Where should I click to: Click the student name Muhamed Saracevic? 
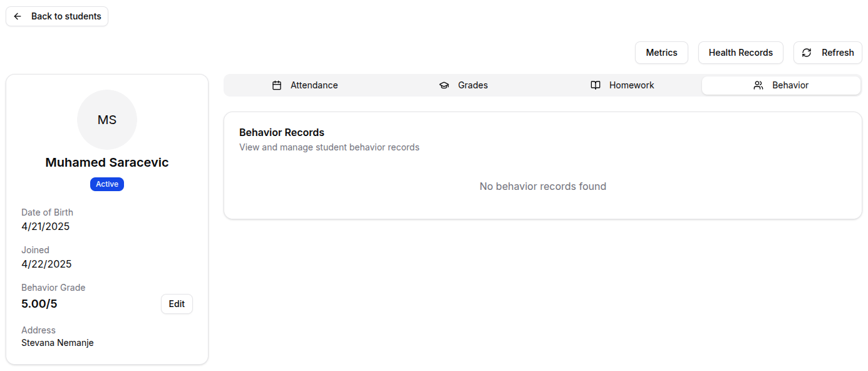click(x=107, y=162)
